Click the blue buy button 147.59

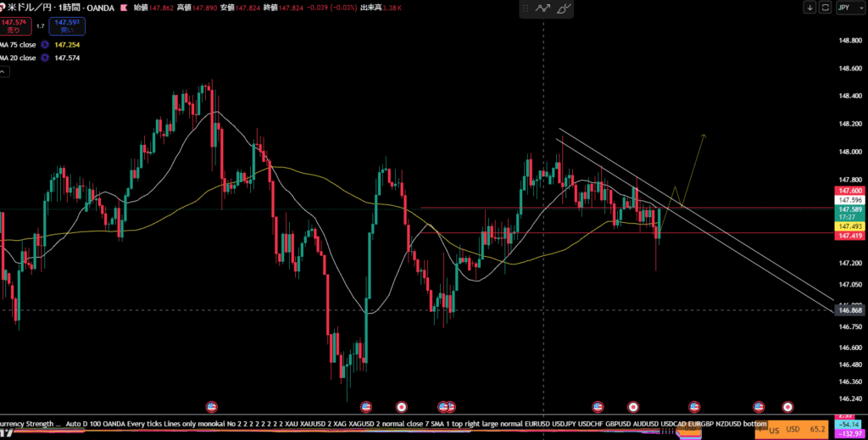tap(66, 25)
